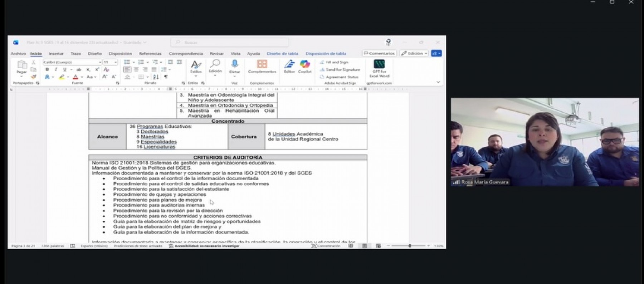644x284 pixels.
Task: Switch to web layout view in status bar
Action: (x=378, y=246)
